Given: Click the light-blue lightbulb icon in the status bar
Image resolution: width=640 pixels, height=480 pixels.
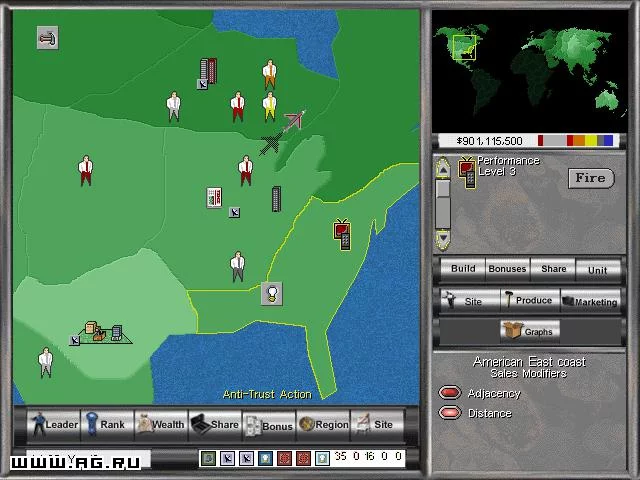Looking at the screenshot, I should [x=322, y=458].
